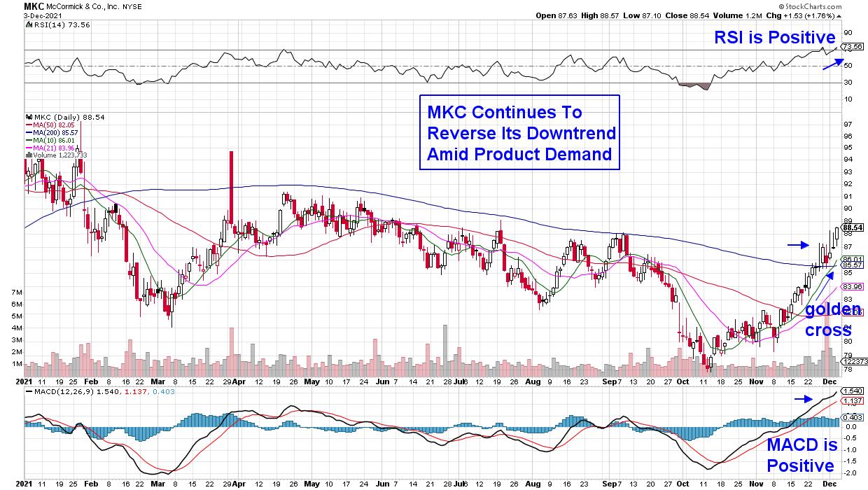Image resolution: width=868 pixels, height=490 pixels.
Task: Click the 'RSI is Positive' annotation text
Action: tap(774, 38)
